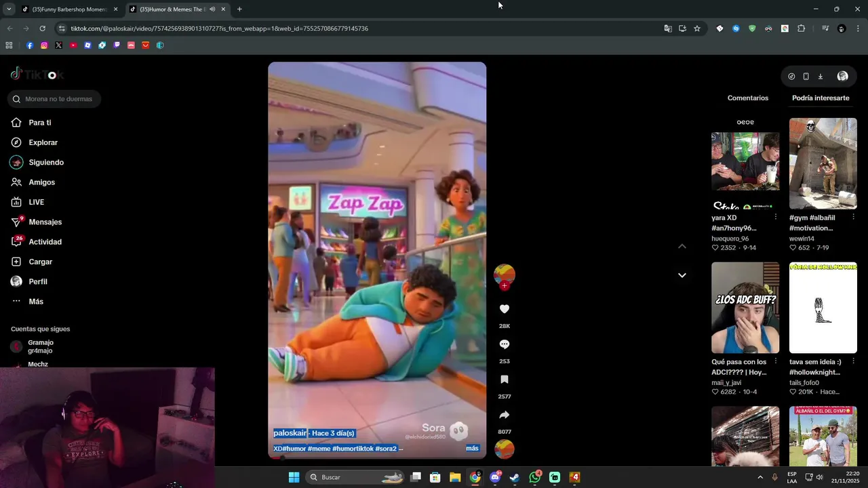The image size is (868, 488).
Task: Click install app icon in address bar
Action: click(682, 28)
